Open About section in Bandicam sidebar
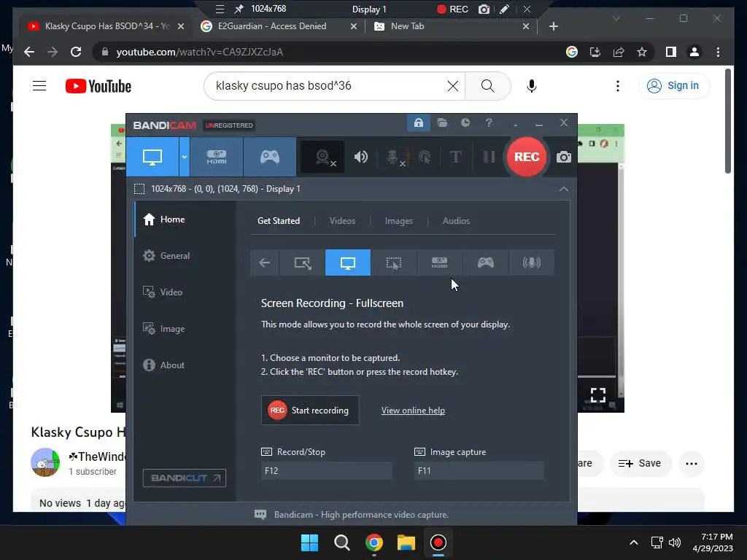The width and height of the screenshot is (747, 560). click(185, 365)
